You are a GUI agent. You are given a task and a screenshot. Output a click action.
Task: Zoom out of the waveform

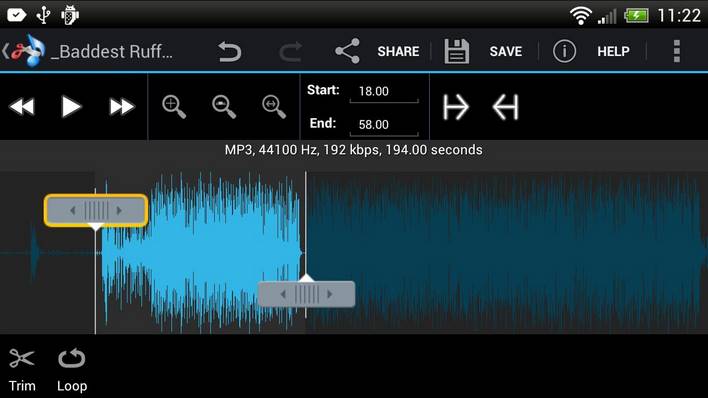(x=224, y=107)
